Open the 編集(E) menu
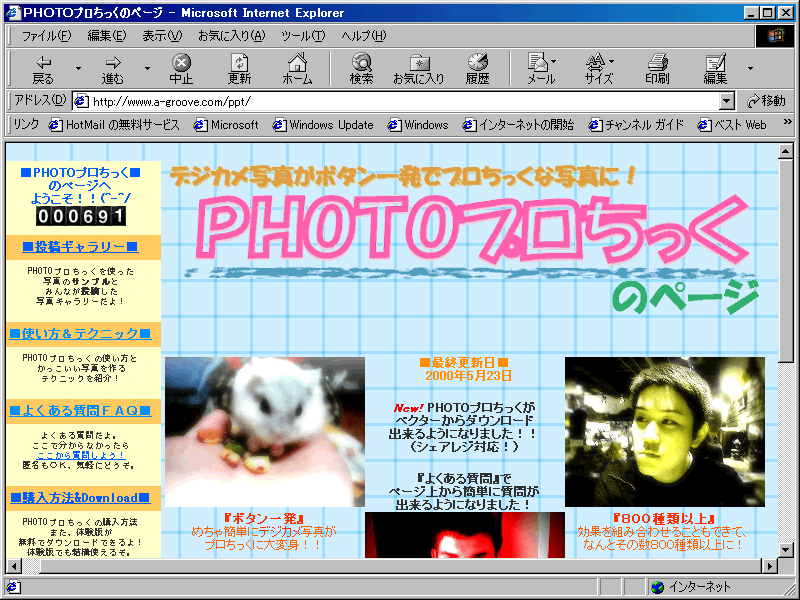The height and width of the screenshot is (600, 800). [107, 36]
